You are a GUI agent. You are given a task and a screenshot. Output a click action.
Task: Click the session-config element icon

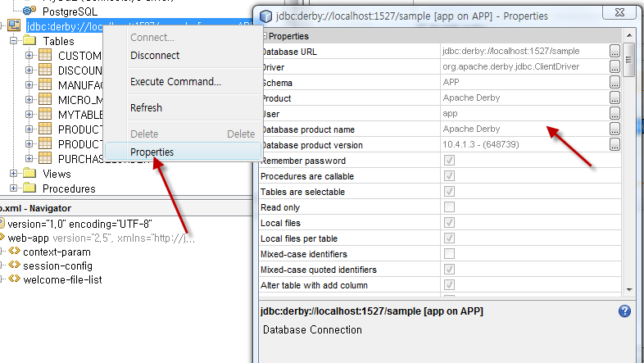[15, 265]
